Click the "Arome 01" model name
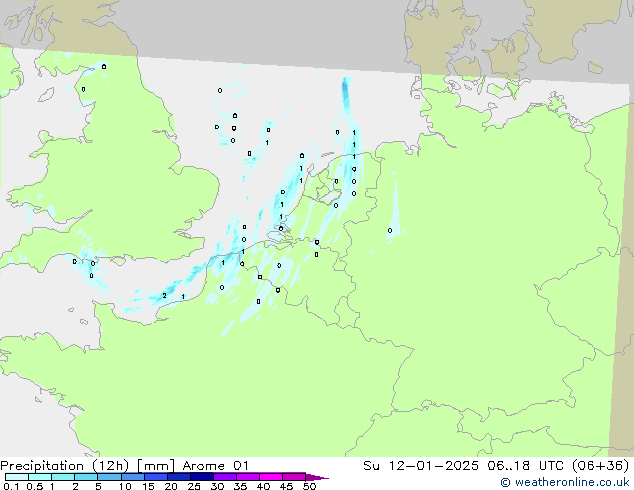Screen dimensions: 634x490 (x=216, y=466)
